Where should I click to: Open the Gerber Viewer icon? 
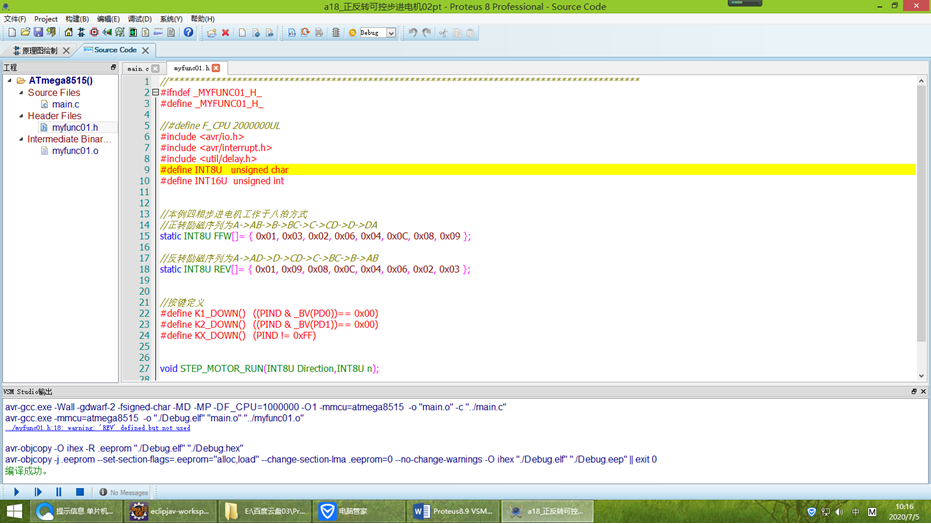pos(120,33)
